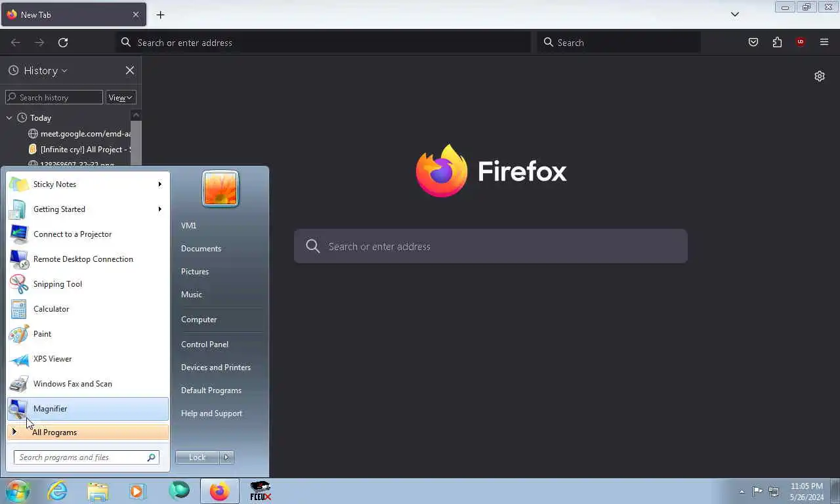Open Getting Started in Start menu

pyautogui.click(x=87, y=209)
